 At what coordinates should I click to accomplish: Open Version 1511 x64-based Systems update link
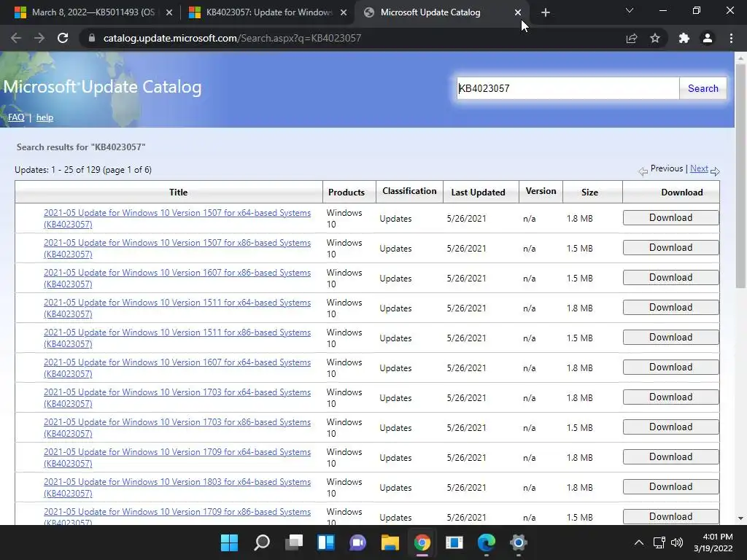[177, 308]
